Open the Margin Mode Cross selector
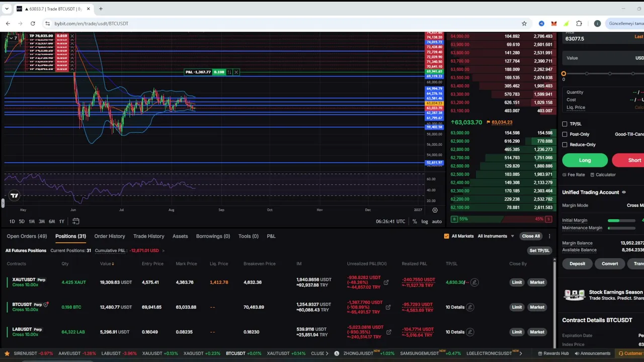The height and width of the screenshot is (362, 644). (635, 206)
